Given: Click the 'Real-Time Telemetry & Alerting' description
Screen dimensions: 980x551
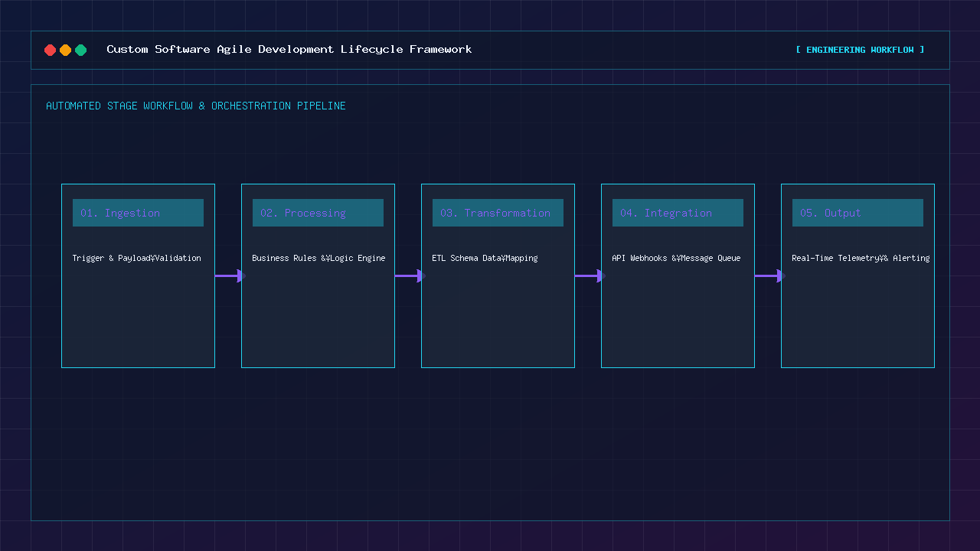Looking at the screenshot, I should pyautogui.click(x=861, y=259).
